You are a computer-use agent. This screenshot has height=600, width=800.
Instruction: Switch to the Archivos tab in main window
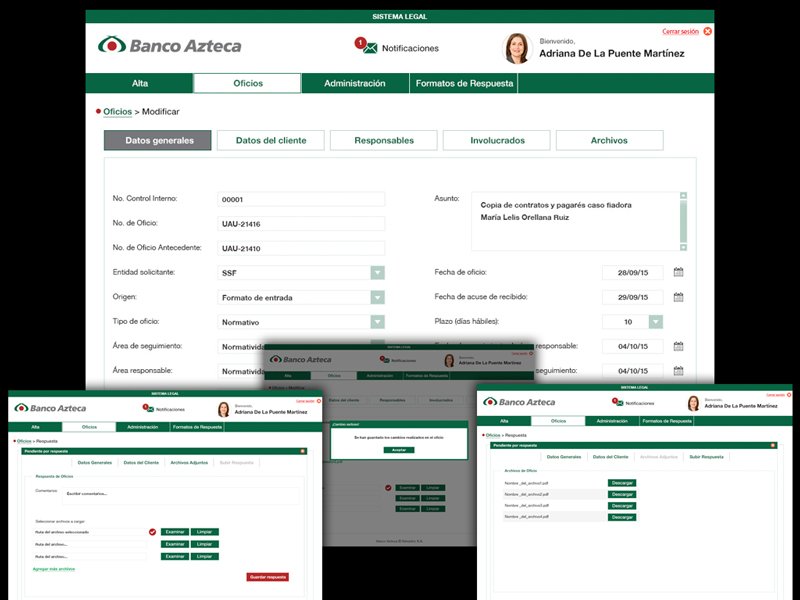[x=610, y=140]
